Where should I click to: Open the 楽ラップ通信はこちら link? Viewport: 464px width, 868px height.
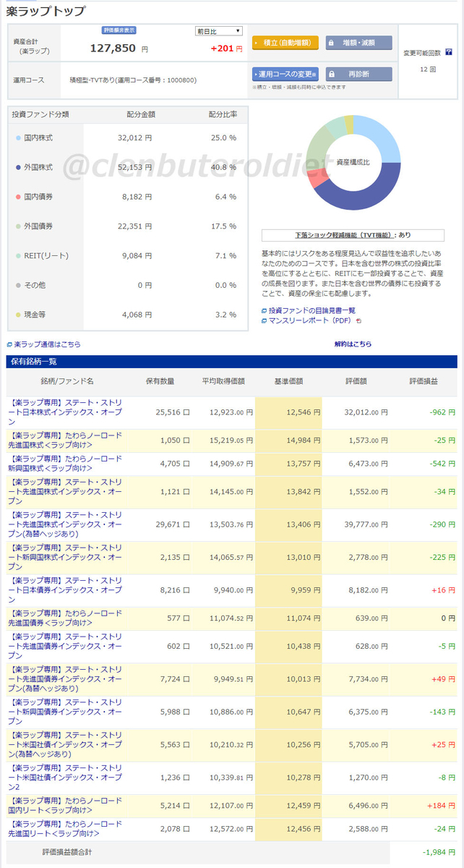pyautogui.click(x=47, y=344)
